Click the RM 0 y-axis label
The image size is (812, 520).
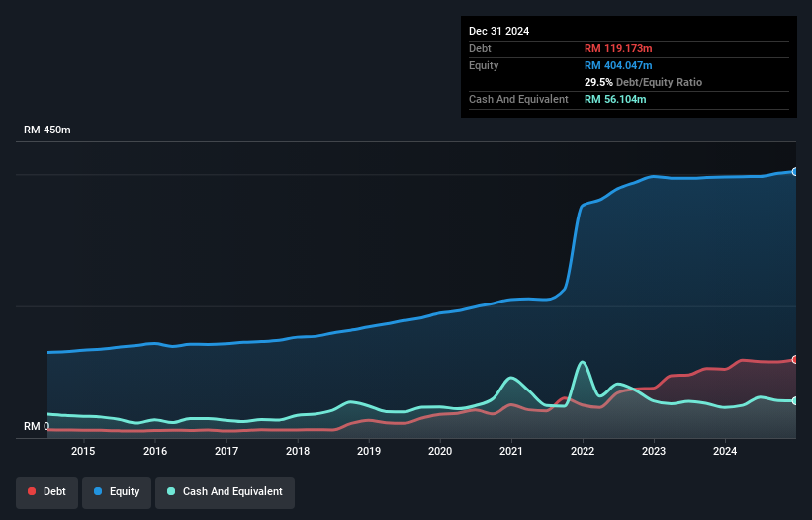tap(37, 426)
